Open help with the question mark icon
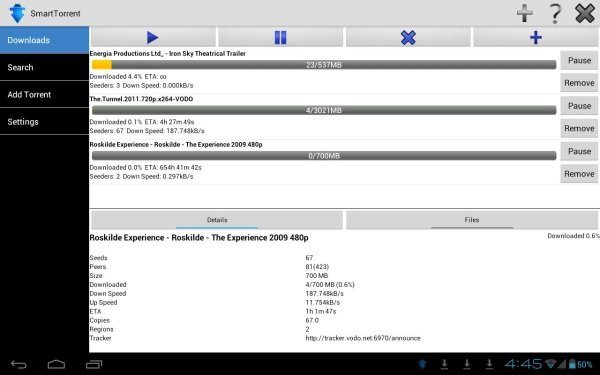Viewport: 600px width, 375px height. [555, 13]
